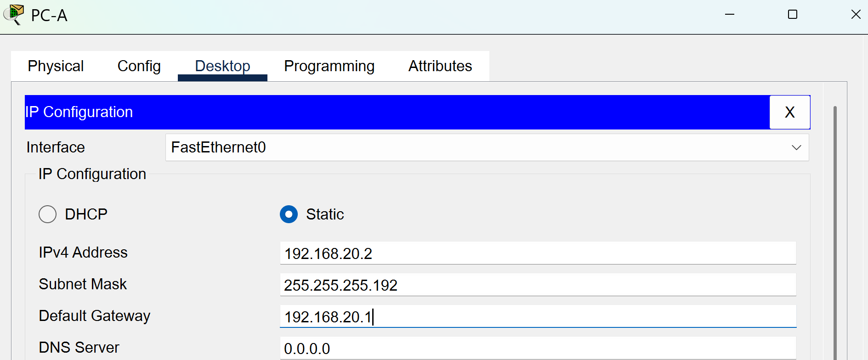
Task: Close the PC-A window
Action: pos(856,15)
